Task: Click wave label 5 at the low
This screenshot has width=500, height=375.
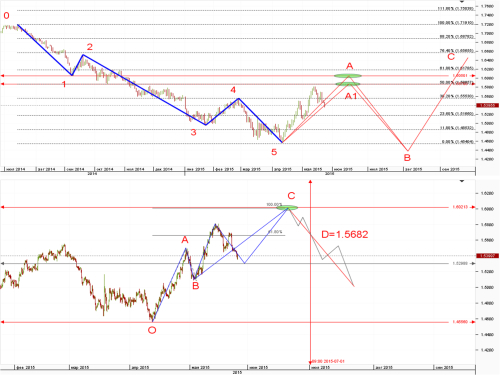Action: point(274,152)
